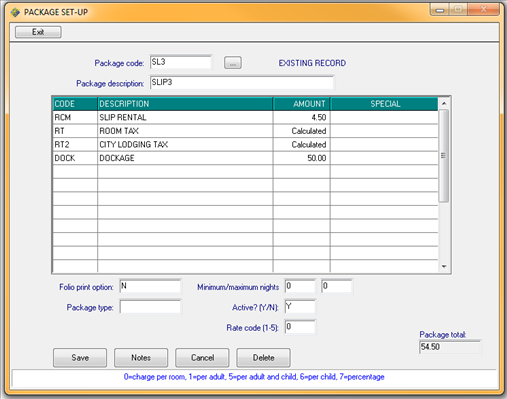Image resolution: width=507 pixels, height=399 pixels.
Task: Click the SPECIAL column header
Action: [x=384, y=104]
